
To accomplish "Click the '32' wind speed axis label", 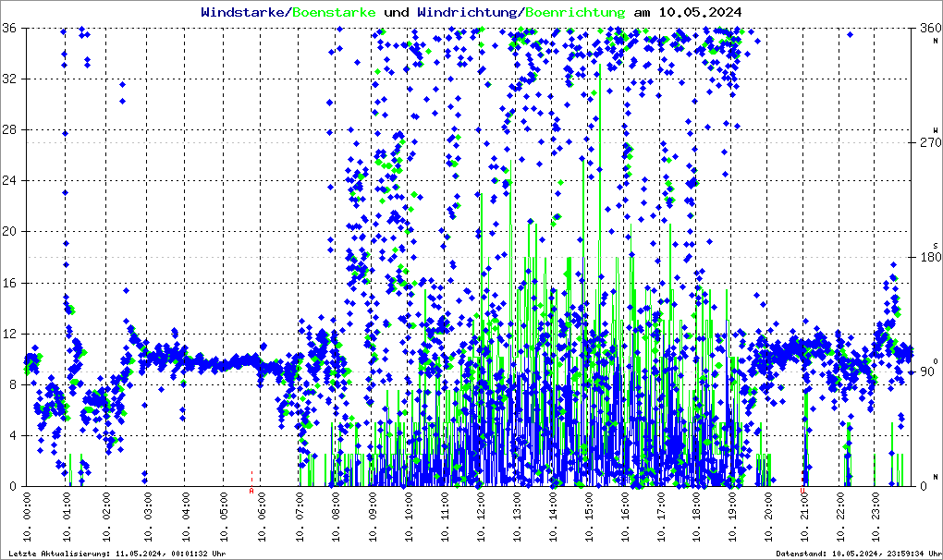I will tap(9, 79).
